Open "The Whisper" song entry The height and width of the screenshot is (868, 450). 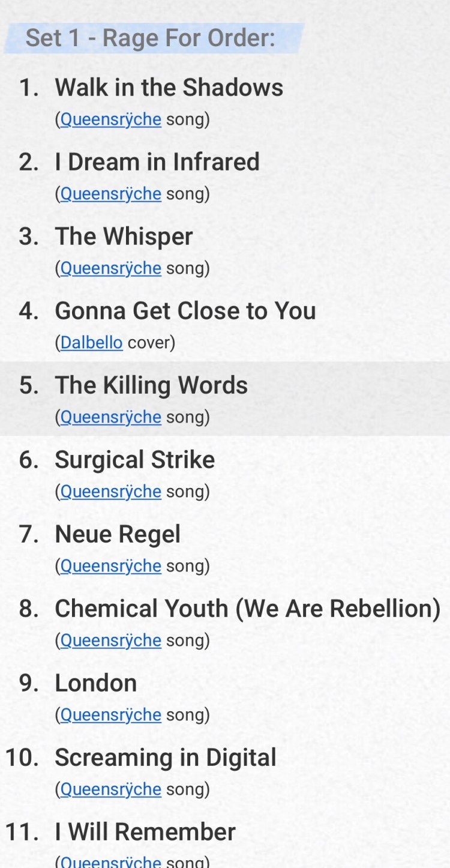[x=124, y=237]
